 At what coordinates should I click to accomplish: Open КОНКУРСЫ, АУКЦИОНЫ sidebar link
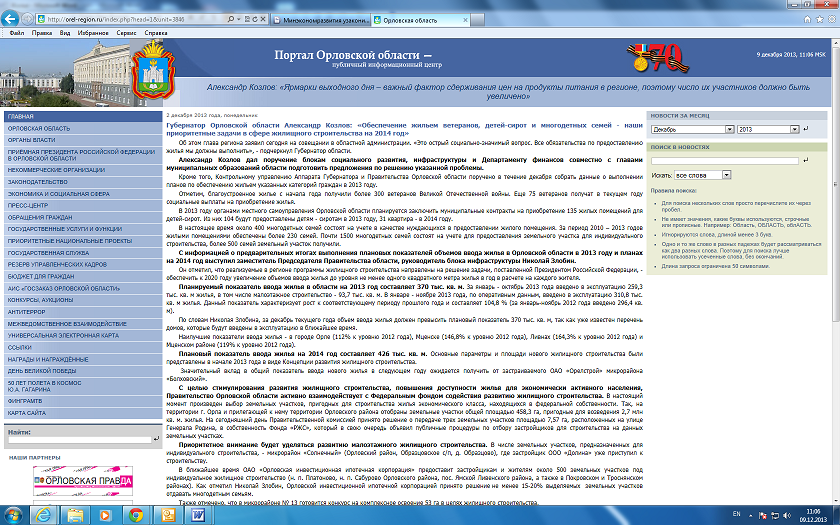tap(83, 300)
